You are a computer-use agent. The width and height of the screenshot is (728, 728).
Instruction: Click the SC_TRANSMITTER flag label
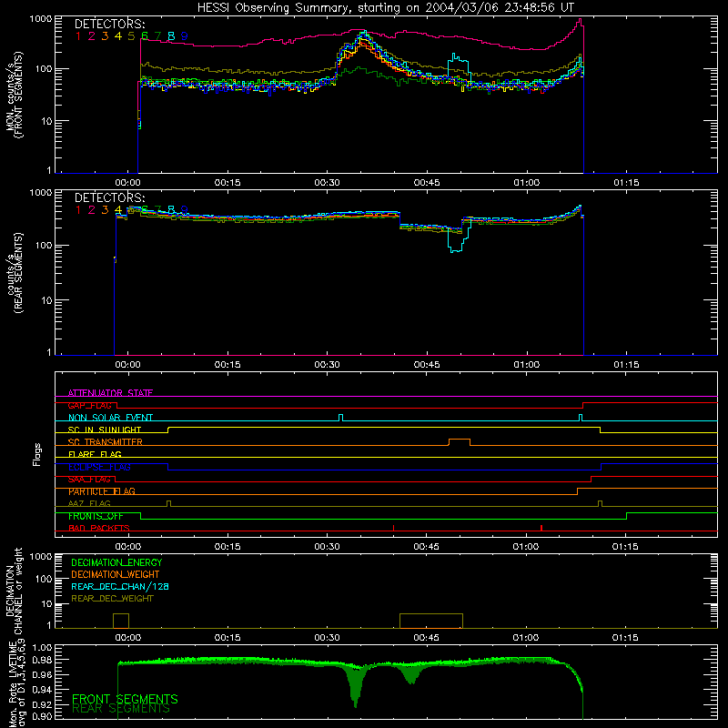[x=106, y=441]
